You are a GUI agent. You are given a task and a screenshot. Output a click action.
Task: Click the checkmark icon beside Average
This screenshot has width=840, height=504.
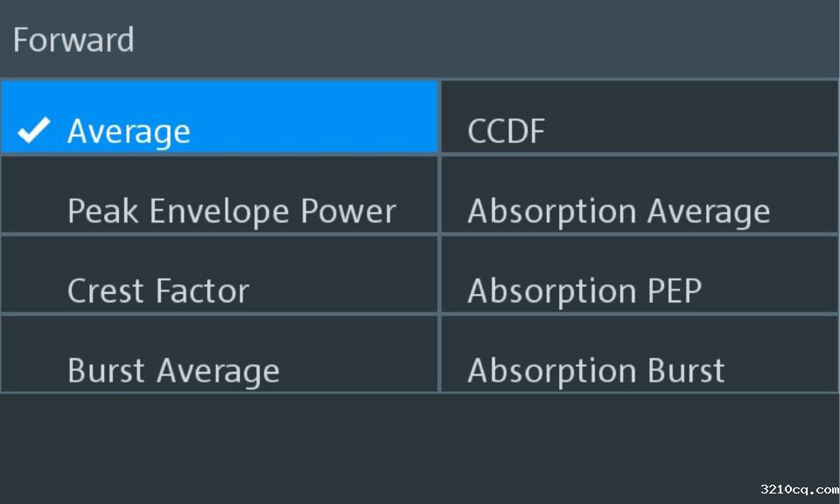pyautogui.click(x=34, y=131)
